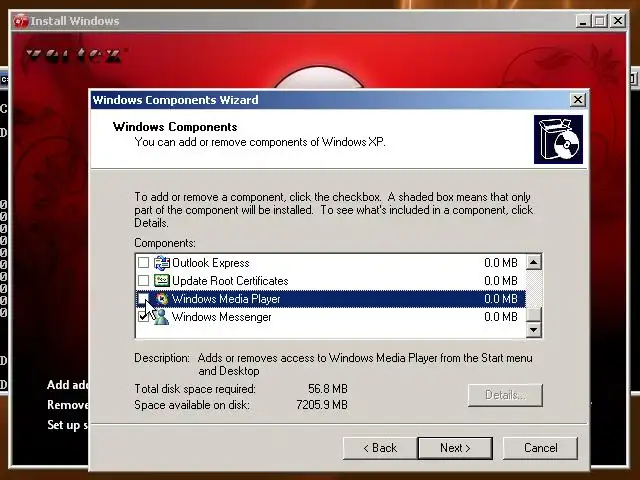640x480 pixels.
Task: Click the Details button
Action: click(x=505, y=395)
